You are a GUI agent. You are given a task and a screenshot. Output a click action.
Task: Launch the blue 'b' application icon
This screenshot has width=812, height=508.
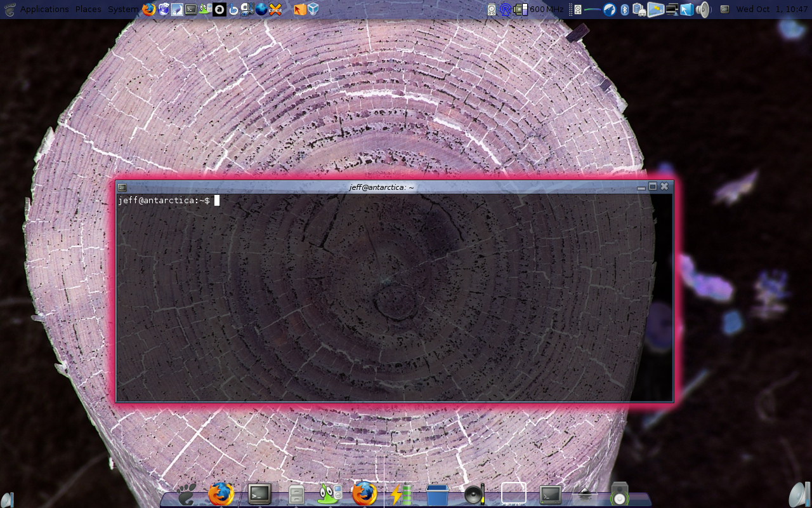pos(233,10)
